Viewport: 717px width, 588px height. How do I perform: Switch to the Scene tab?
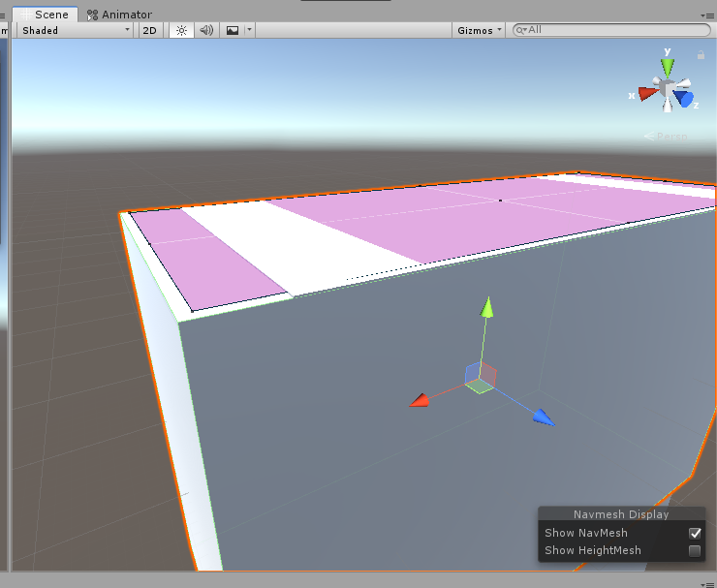[46, 15]
